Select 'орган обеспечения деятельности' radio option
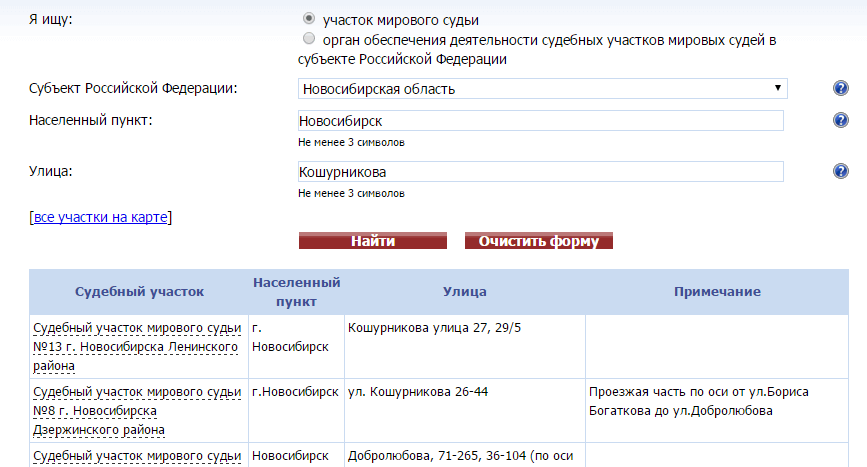867x467 pixels. point(309,39)
